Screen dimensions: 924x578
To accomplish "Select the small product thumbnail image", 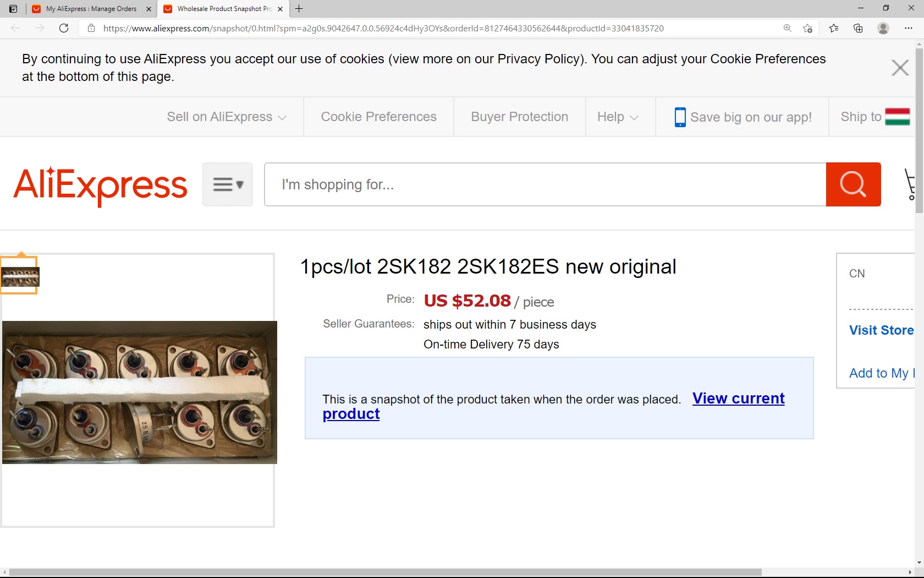I will coord(20,277).
